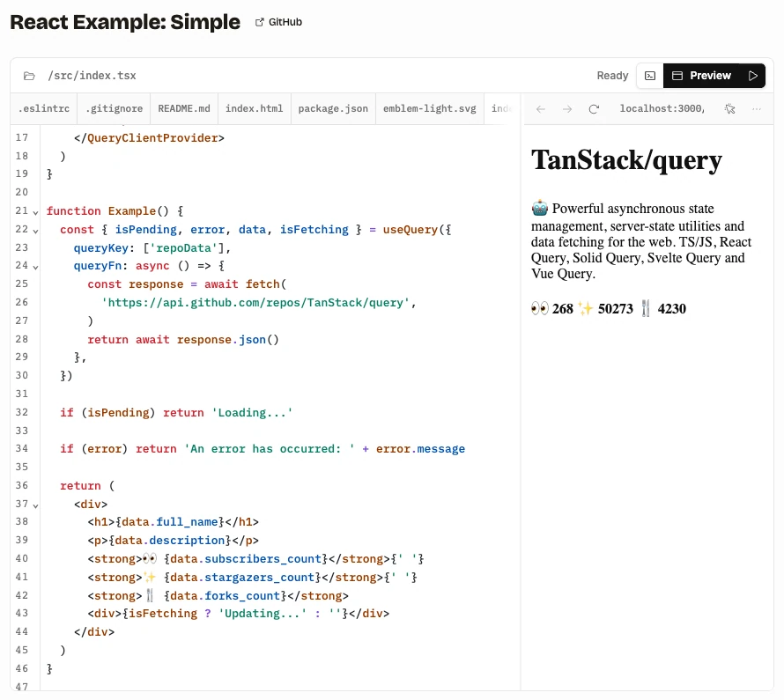Viewport: 784px width, 700px height.
Task: Collapse the code fold at line 37
Action: click(x=35, y=505)
